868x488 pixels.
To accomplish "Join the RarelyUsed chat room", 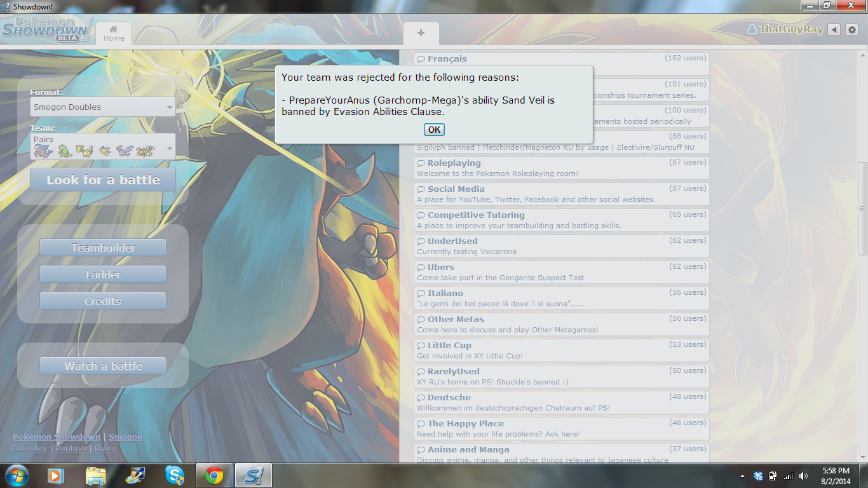I will [561, 376].
